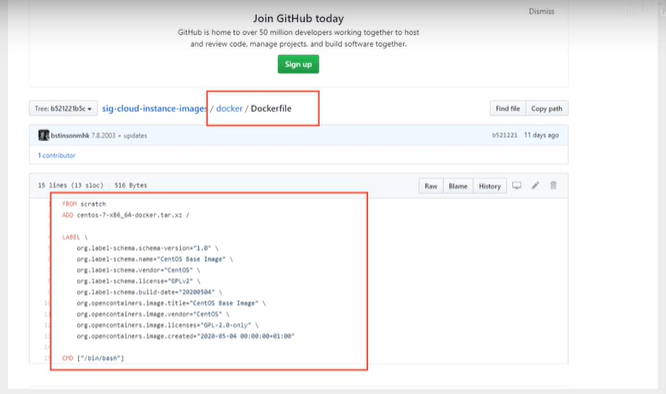
Task: Click the pencil edit file icon
Action: [535, 186]
